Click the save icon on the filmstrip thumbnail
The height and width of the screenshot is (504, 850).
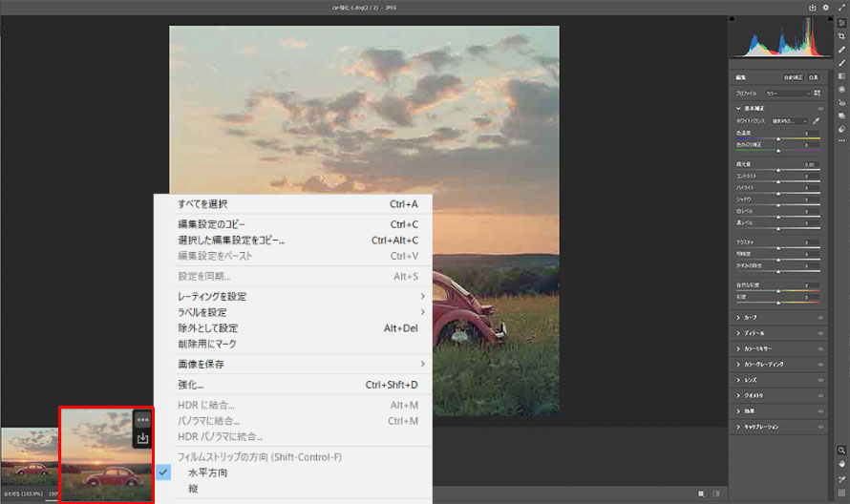point(142,438)
